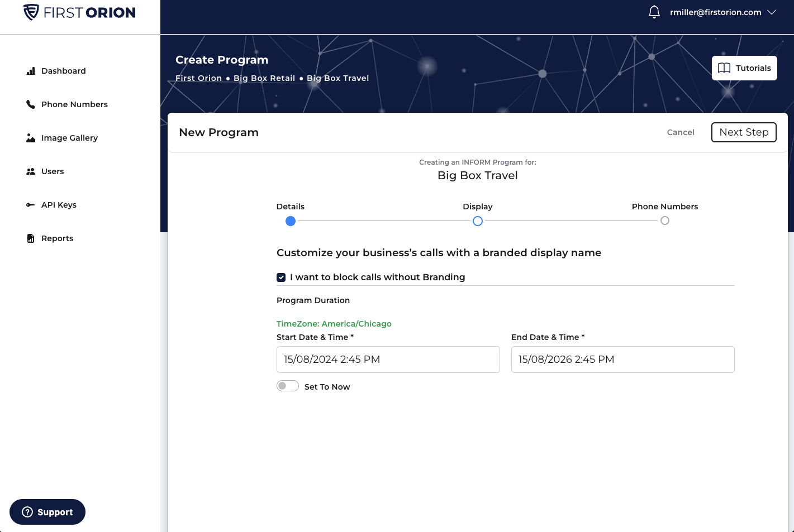Select the Phone Numbers step circle
Screen dimensions: 794x532
coord(665,221)
